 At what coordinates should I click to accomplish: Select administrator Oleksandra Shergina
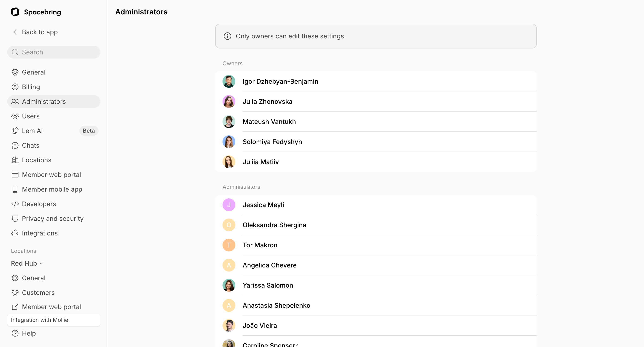(x=376, y=225)
